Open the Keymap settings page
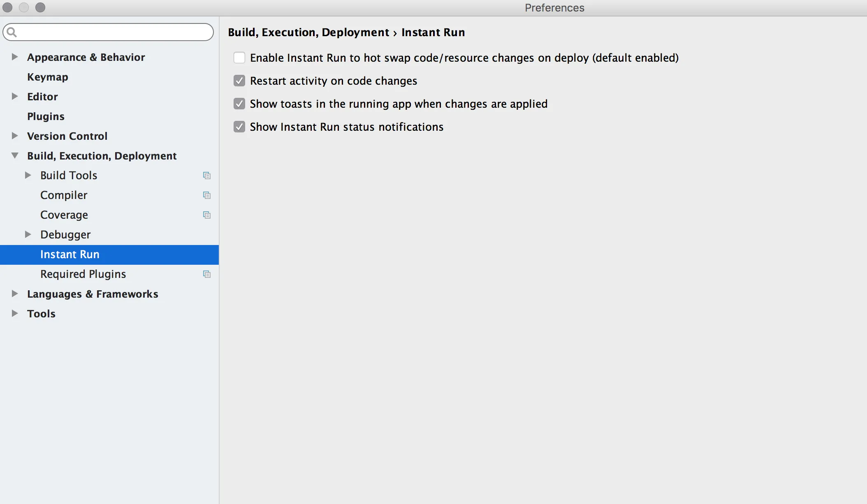Screen dimensions: 867x504 (x=48, y=77)
